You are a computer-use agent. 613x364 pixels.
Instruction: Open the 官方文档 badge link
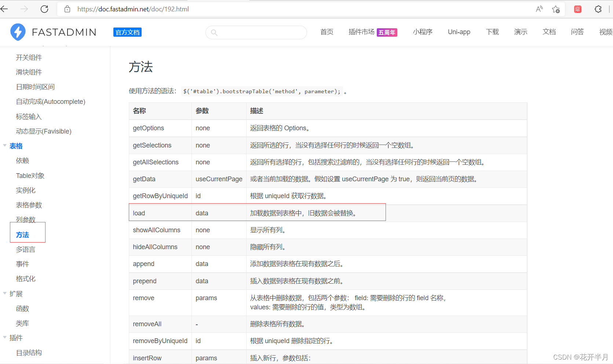point(127,32)
